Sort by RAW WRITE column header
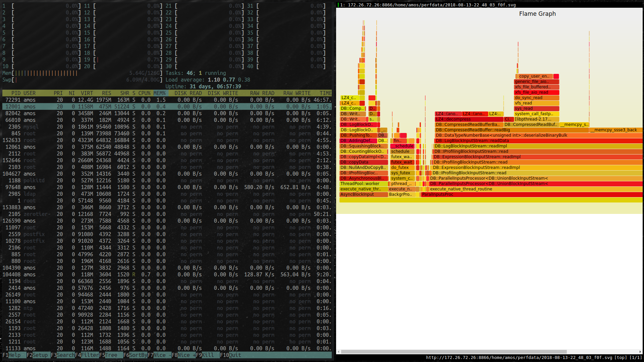The width and height of the screenshot is (644, 362). coord(297,93)
